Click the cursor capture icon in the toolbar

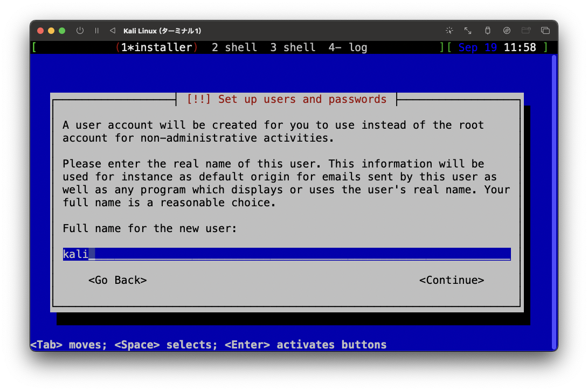449,31
